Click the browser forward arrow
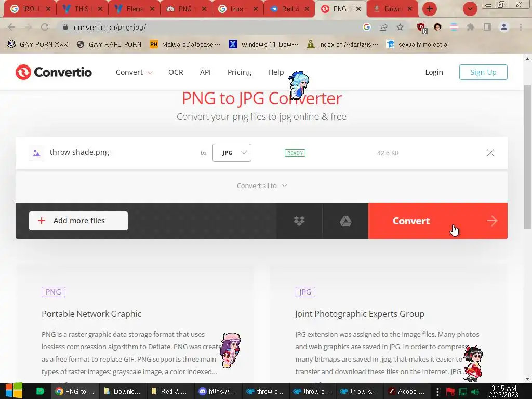The height and width of the screenshot is (399, 532). (x=28, y=27)
